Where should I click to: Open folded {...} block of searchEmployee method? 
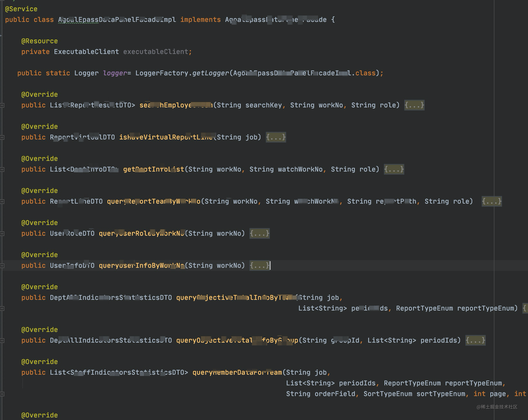(x=414, y=105)
